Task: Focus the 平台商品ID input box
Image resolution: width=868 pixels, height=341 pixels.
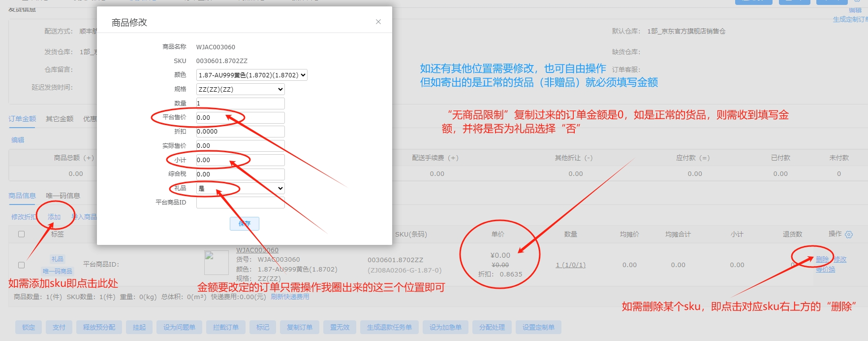Action: 240,203
